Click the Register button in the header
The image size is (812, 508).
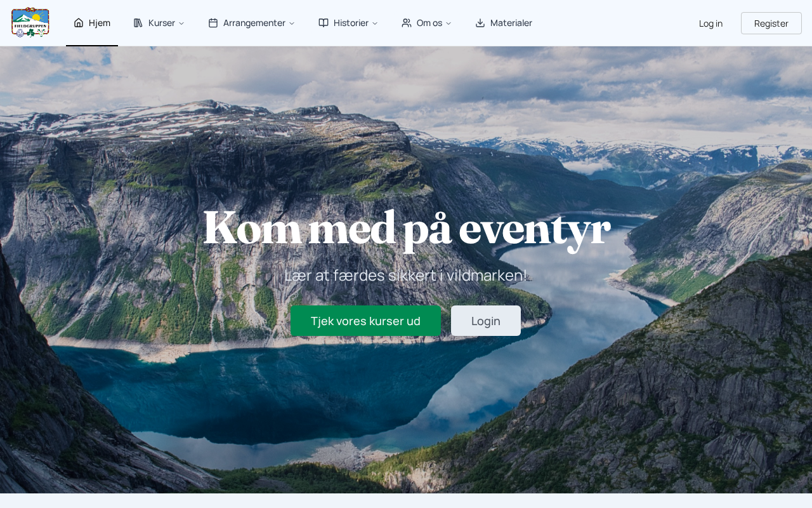click(771, 23)
